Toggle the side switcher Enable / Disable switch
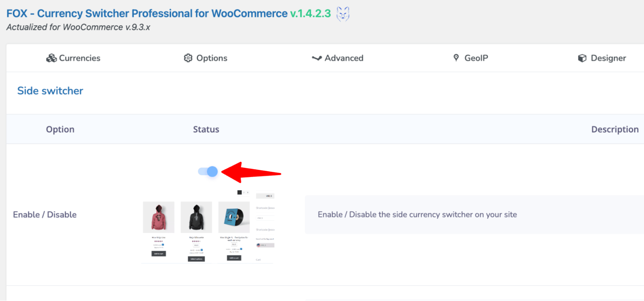 [x=208, y=172]
